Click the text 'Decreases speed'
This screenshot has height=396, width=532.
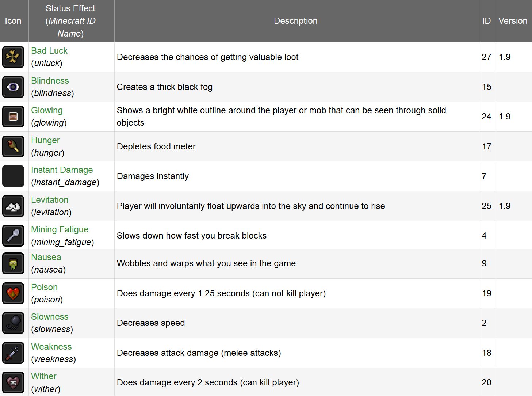151,323
